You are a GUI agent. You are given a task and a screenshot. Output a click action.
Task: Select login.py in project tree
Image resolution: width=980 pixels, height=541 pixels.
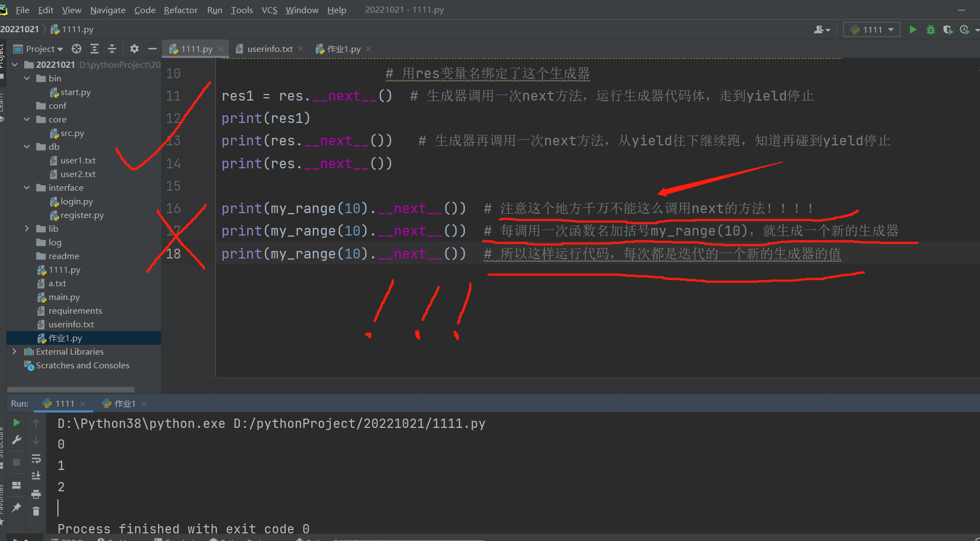pyautogui.click(x=77, y=201)
